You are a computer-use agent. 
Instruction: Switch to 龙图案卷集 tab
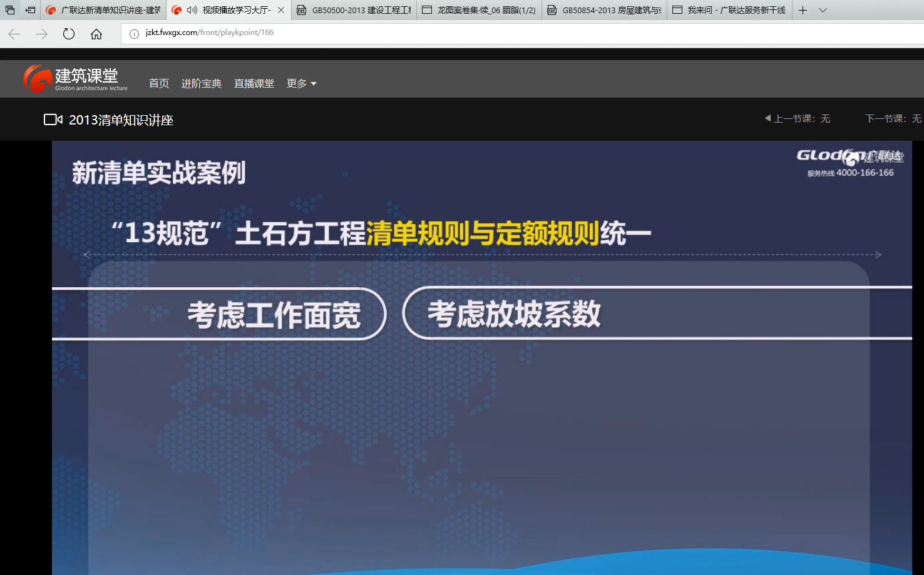[479, 10]
